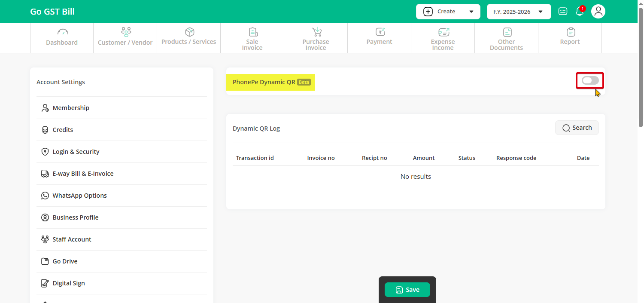Click the page vertical scrollbar
The width and height of the screenshot is (644, 303).
point(640,64)
